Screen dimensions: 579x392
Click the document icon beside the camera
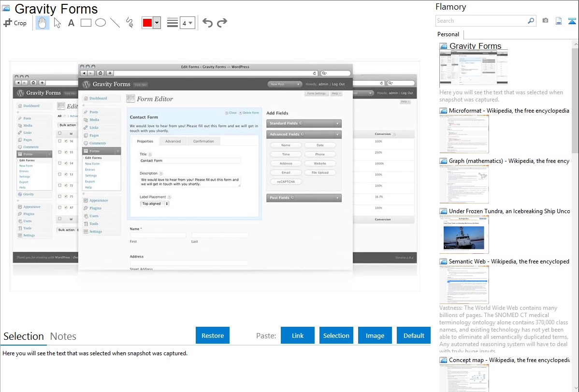tap(559, 21)
